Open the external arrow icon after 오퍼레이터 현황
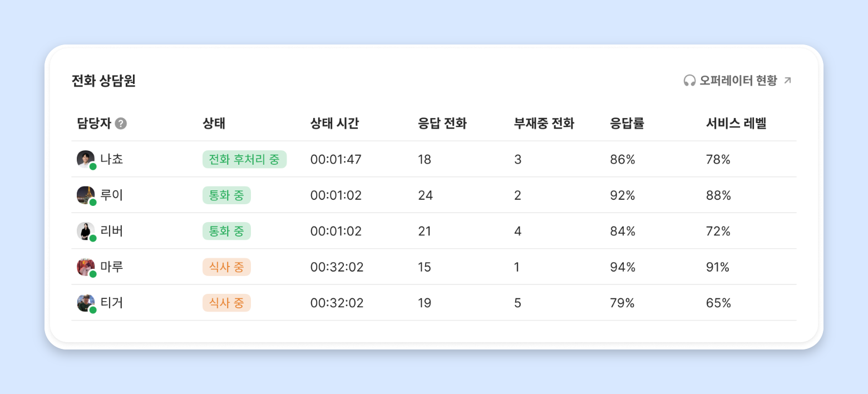This screenshot has height=394, width=868. (x=787, y=81)
